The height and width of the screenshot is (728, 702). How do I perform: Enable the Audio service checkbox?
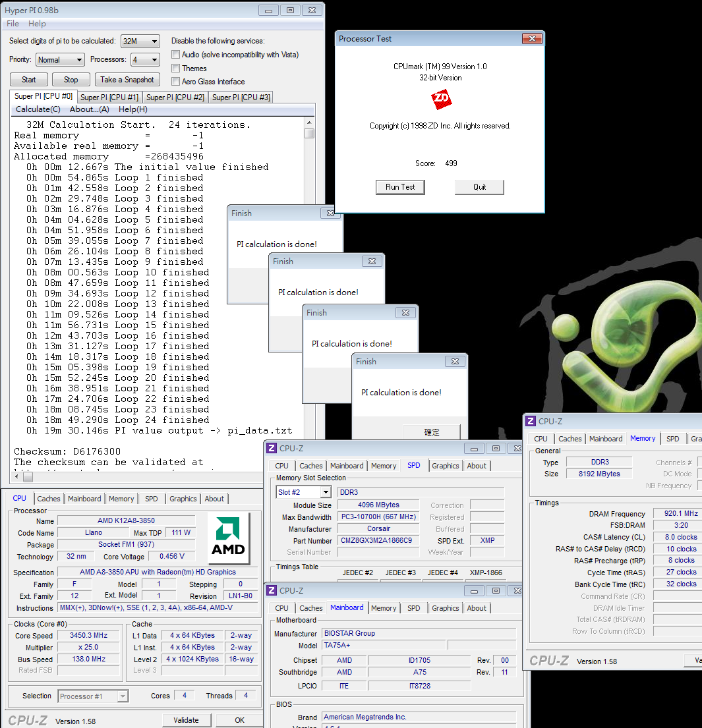pyautogui.click(x=175, y=54)
